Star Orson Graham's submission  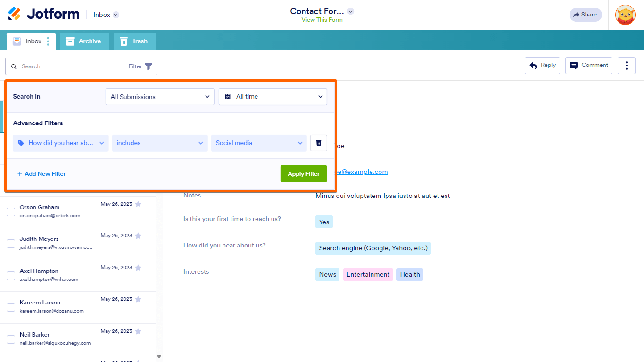(138, 204)
